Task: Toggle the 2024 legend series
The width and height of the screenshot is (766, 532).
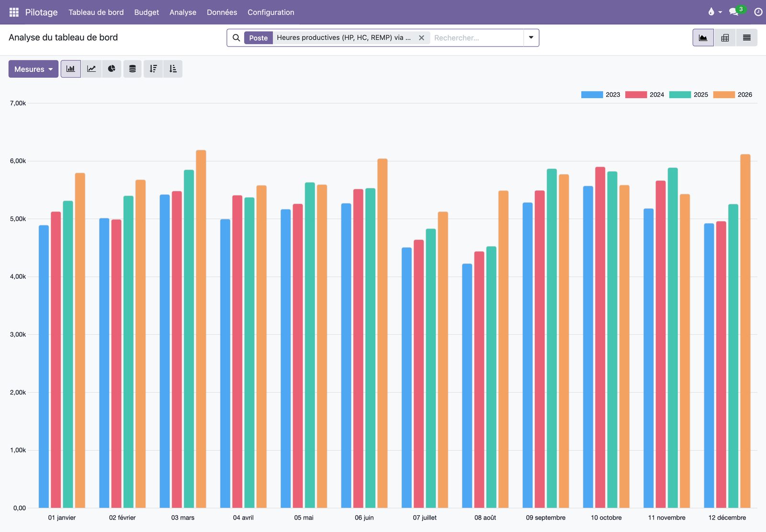Action: (644, 95)
